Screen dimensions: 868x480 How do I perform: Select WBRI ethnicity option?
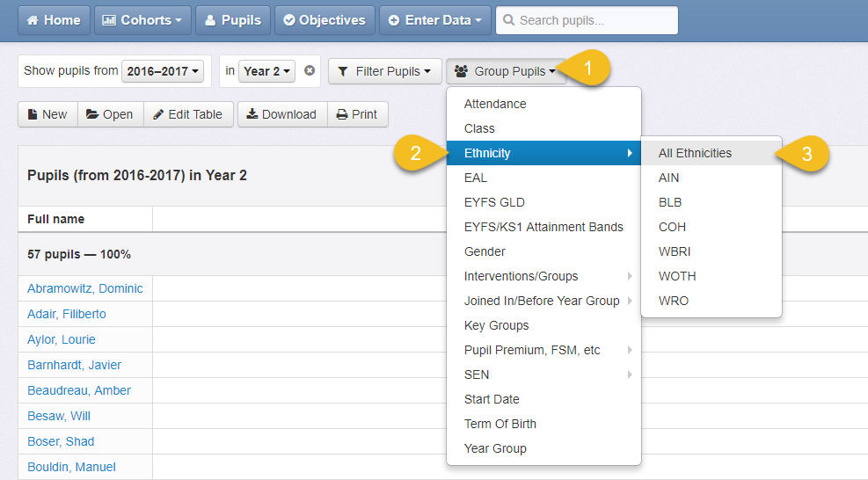pyautogui.click(x=711, y=252)
